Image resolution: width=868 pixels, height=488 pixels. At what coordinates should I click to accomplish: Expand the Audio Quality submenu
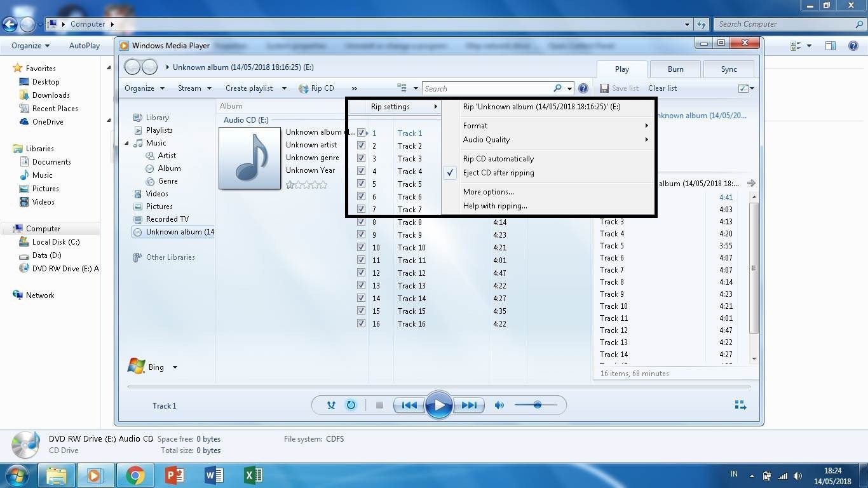pos(486,140)
